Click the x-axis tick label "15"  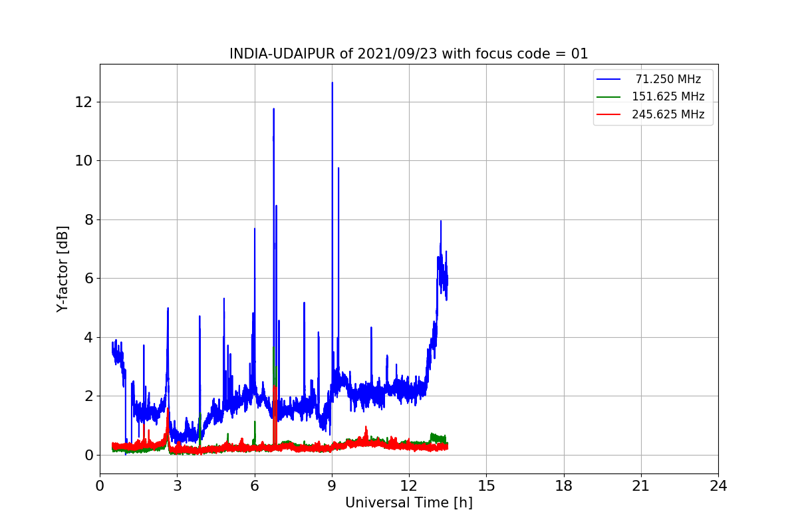486,486
